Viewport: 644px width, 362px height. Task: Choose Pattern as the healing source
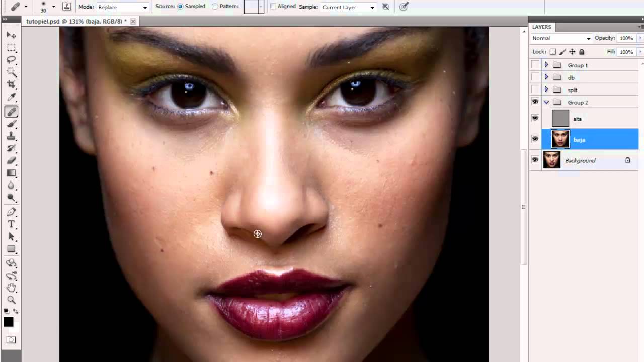(215, 7)
